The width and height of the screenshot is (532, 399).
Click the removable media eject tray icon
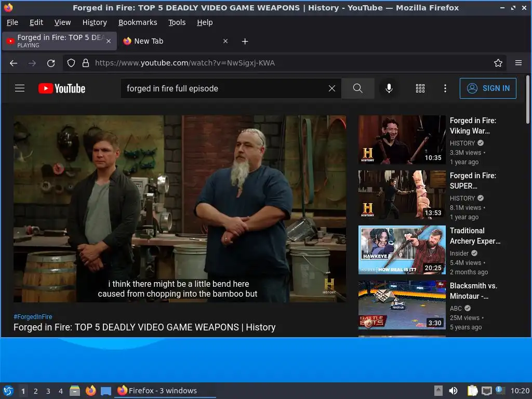point(438,391)
